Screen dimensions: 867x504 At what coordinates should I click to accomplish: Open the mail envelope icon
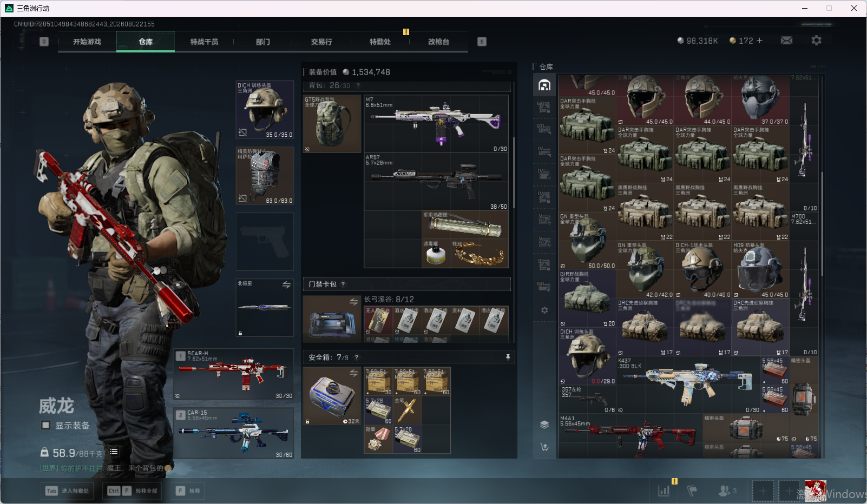pyautogui.click(x=786, y=41)
